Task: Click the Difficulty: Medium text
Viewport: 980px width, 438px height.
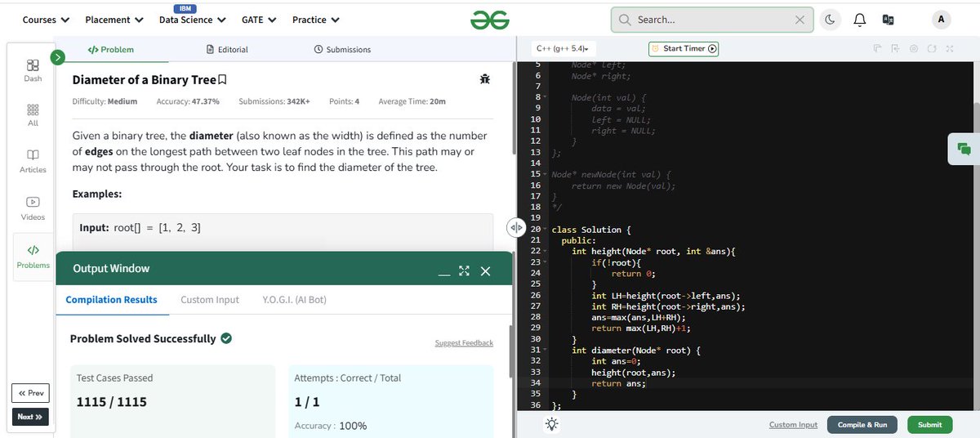Action: (x=105, y=101)
